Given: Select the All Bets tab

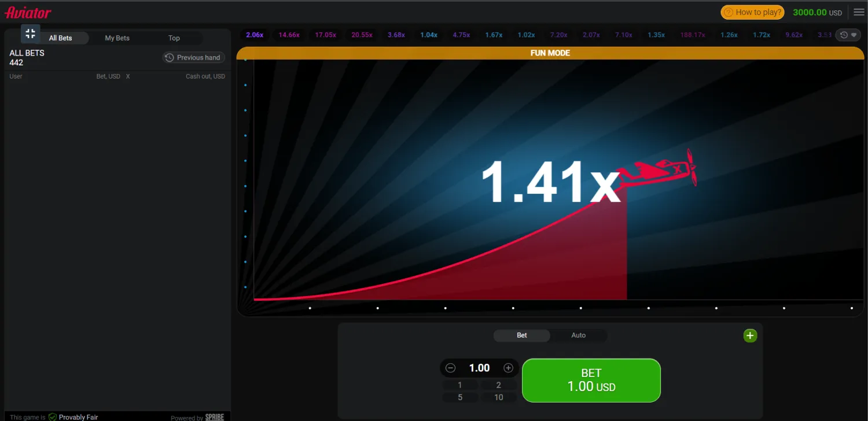Looking at the screenshot, I should pyautogui.click(x=61, y=38).
